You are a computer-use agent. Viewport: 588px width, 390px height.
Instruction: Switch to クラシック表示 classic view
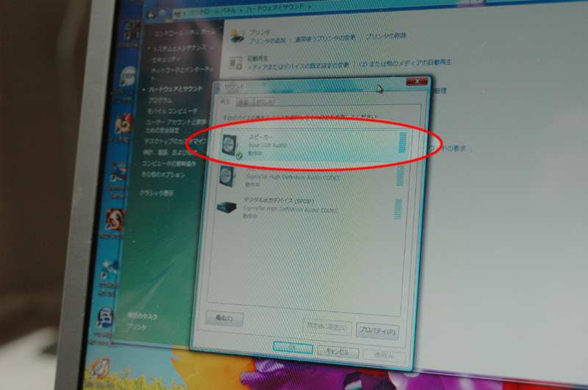click(157, 193)
